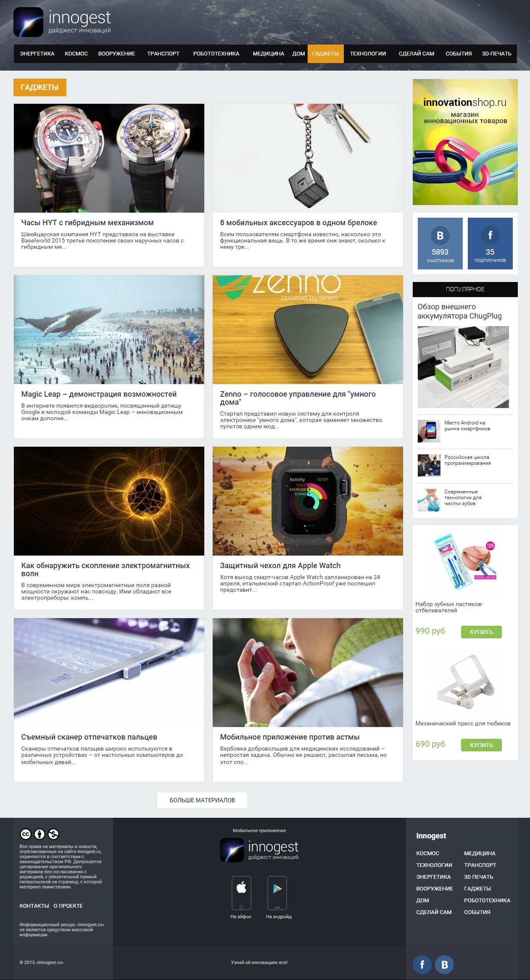Open the Место Android на рынке смартфонов link

click(467, 426)
